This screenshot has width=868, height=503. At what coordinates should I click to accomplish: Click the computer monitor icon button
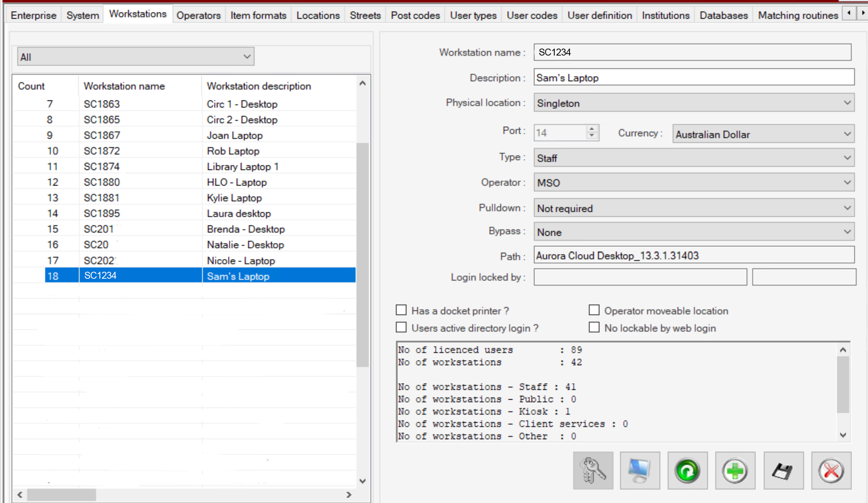640,470
